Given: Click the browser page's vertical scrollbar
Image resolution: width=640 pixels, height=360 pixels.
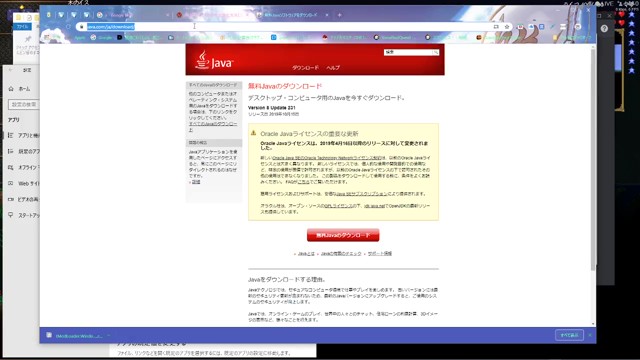Looking at the screenshot, I should (x=593, y=159).
